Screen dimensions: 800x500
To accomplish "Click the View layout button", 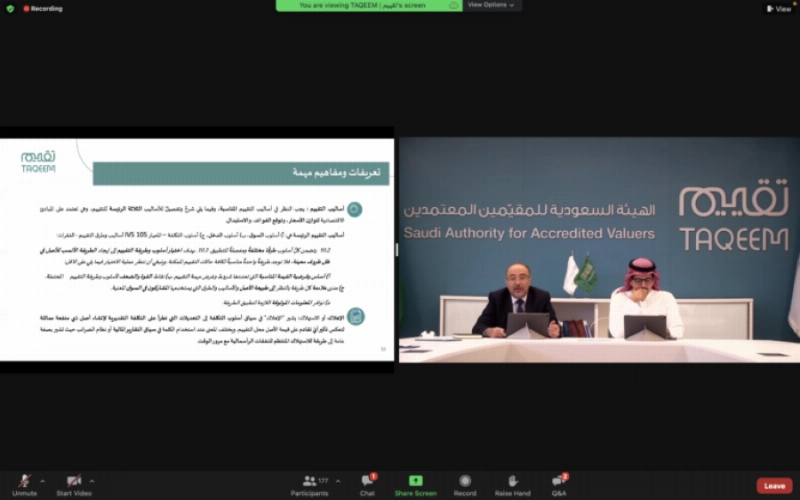I will (779, 9).
